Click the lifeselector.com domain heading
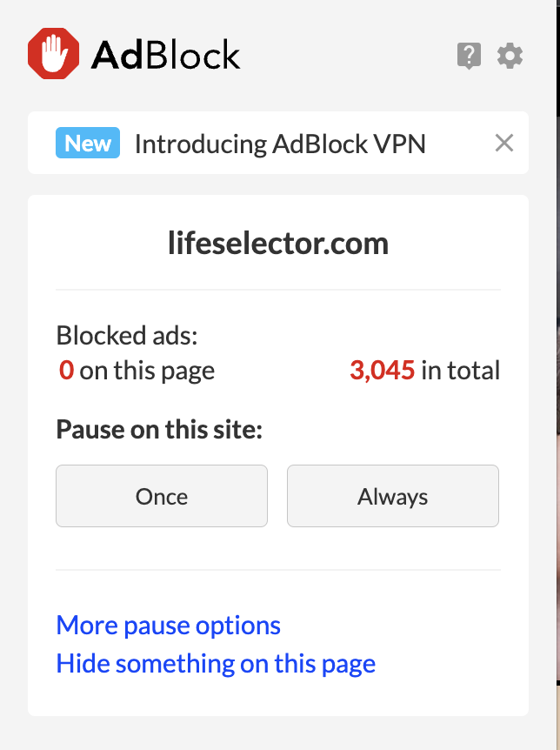Image resolution: width=560 pixels, height=750 pixels. tap(278, 244)
